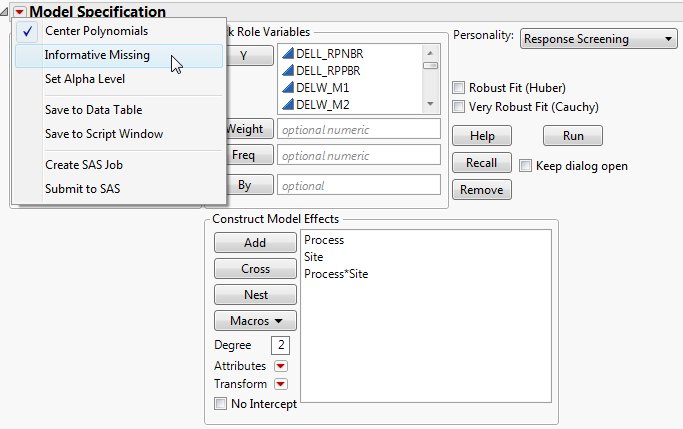This screenshot has width=683, height=429.
Task: Expand the Macros dropdown button
Action: (255, 321)
